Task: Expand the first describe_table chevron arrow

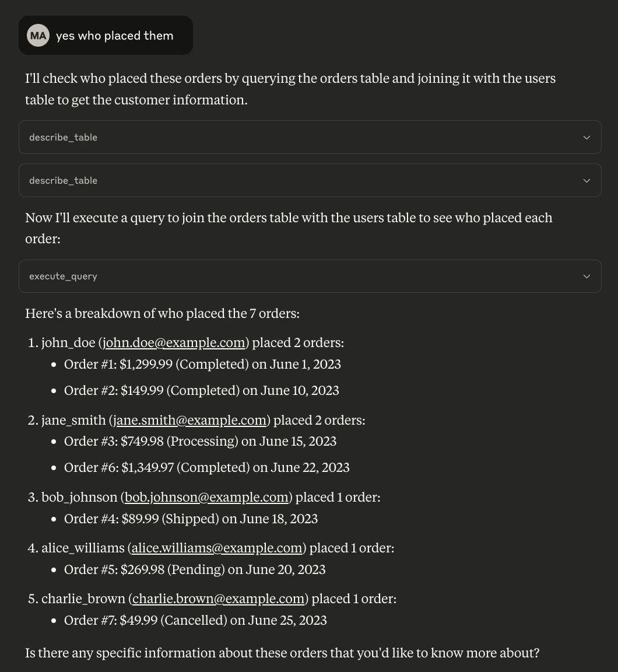Action: 587,138
